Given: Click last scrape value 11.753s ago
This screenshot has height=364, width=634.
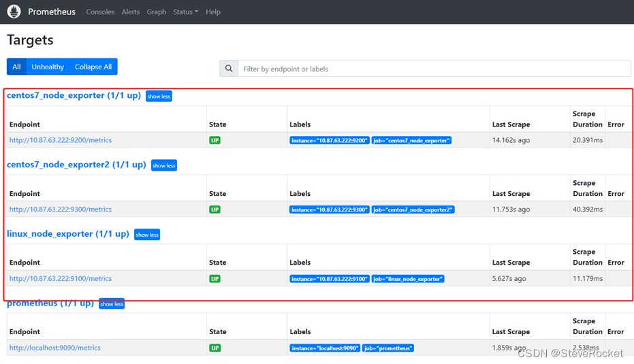Looking at the screenshot, I should pos(511,210).
